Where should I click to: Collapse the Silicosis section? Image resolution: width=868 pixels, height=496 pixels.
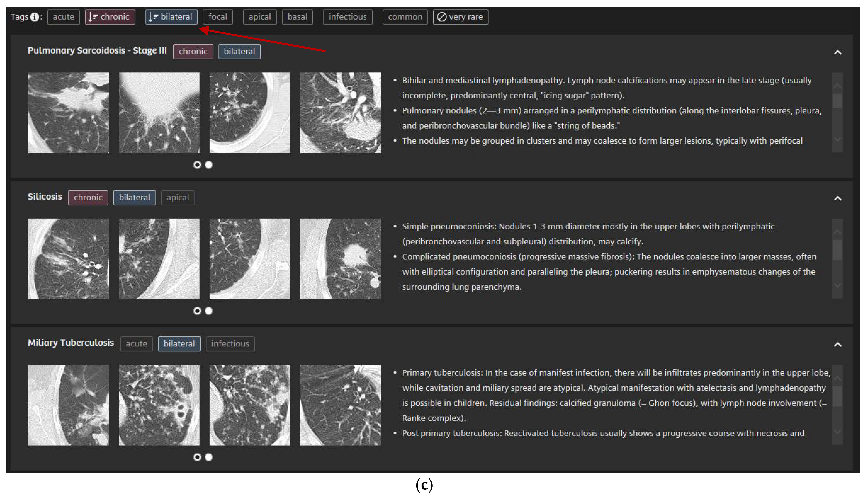pyautogui.click(x=837, y=198)
